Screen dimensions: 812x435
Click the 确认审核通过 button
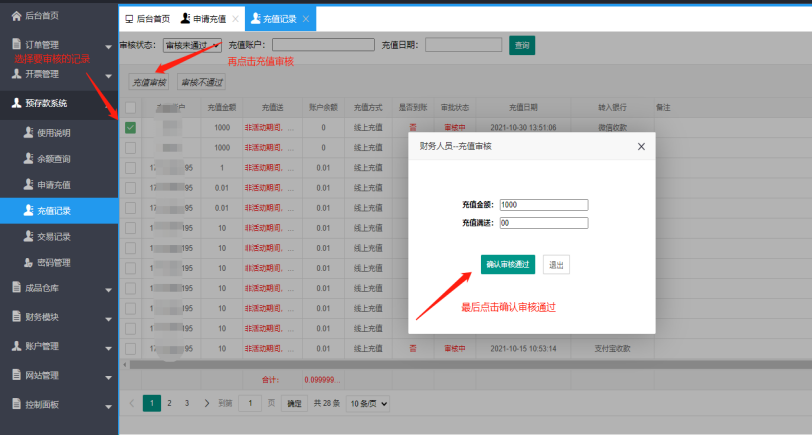click(x=508, y=264)
